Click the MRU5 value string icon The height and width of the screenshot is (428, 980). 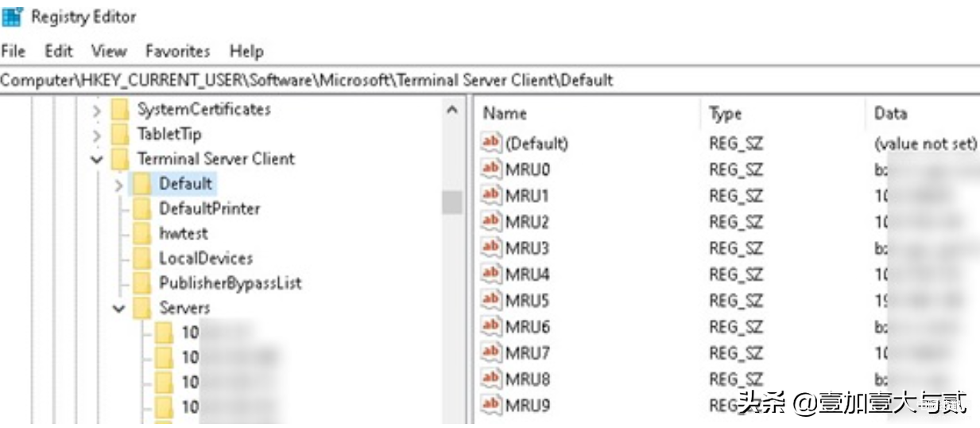pyautogui.click(x=491, y=301)
